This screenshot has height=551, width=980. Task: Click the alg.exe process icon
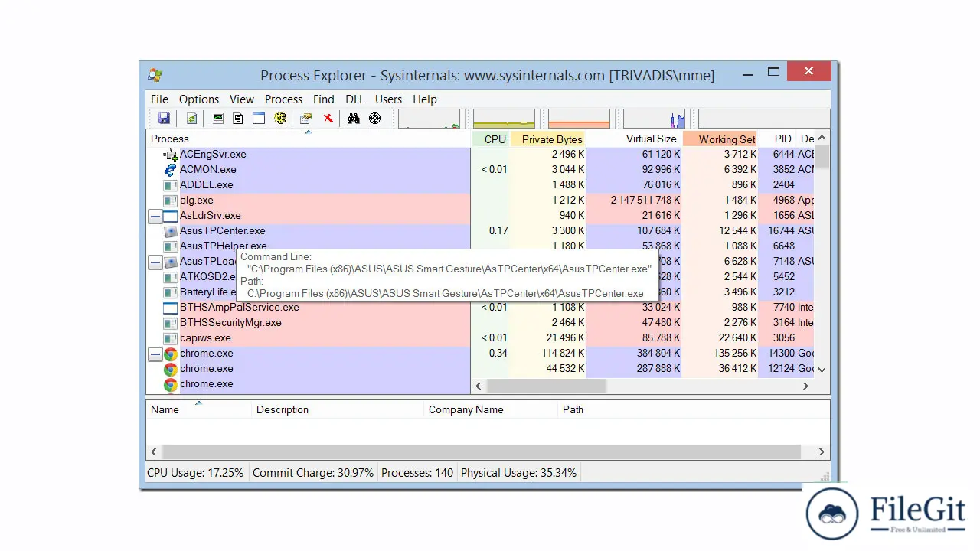pos(170,201)
